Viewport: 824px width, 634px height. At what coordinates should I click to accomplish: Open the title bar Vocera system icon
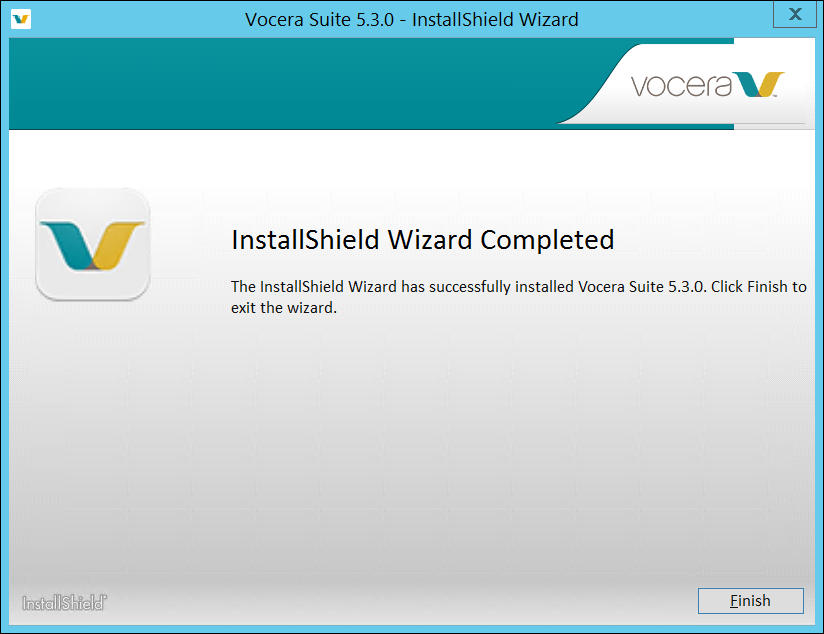pyautogui.click(x=20, y=18)
